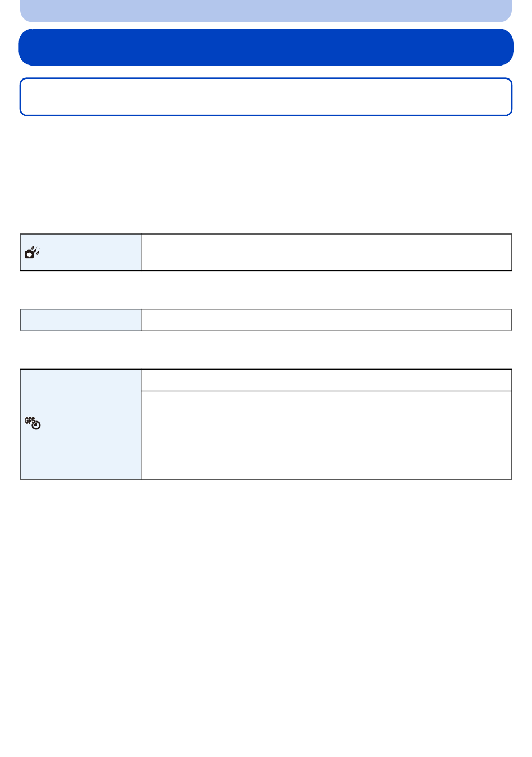Click right edge of the blue-outlined box

[x=511, y=97]
